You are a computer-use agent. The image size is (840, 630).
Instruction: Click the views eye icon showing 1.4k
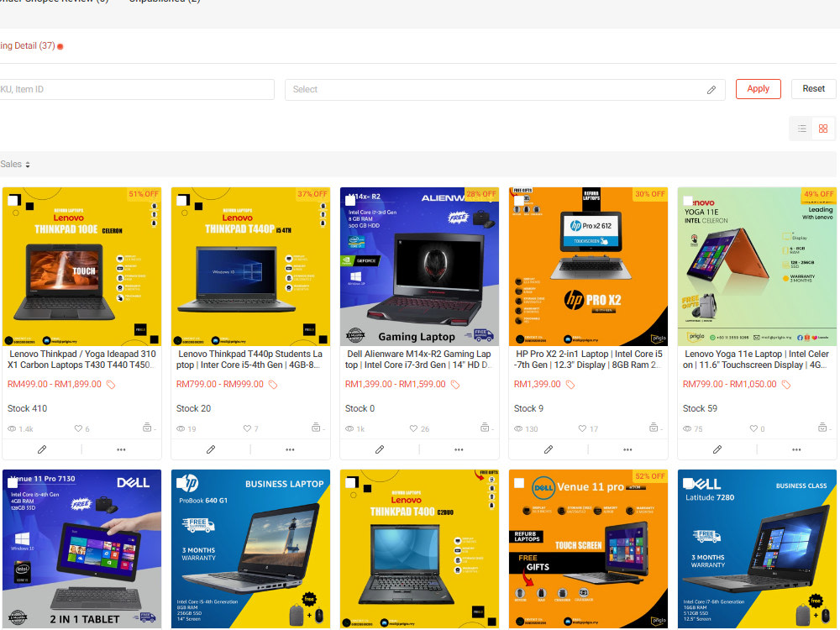coord(12,429)
